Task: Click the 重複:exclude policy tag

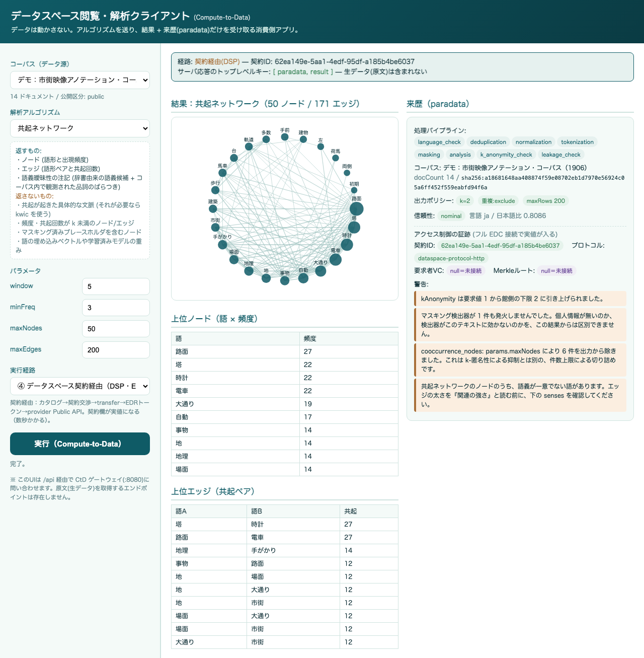Action: click(x=498, y=201)
